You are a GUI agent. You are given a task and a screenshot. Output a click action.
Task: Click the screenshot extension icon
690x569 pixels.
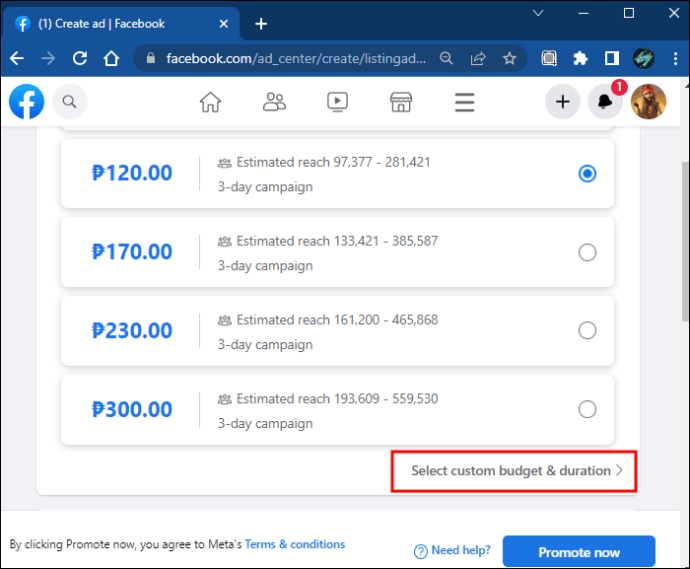[549, 58]
